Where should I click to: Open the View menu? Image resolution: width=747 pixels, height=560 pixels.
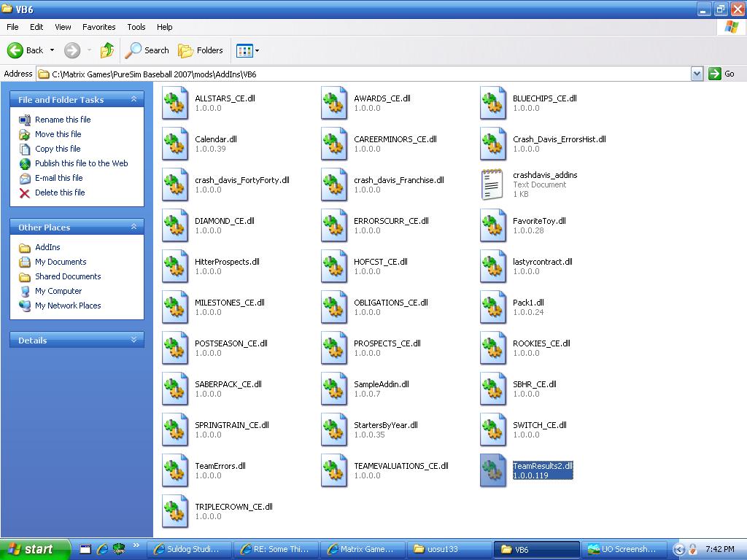coord(63,27)
